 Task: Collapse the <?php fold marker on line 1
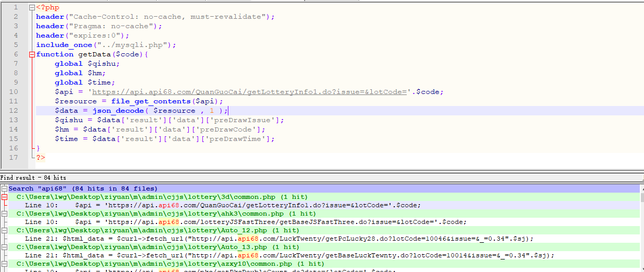(32, 7)
